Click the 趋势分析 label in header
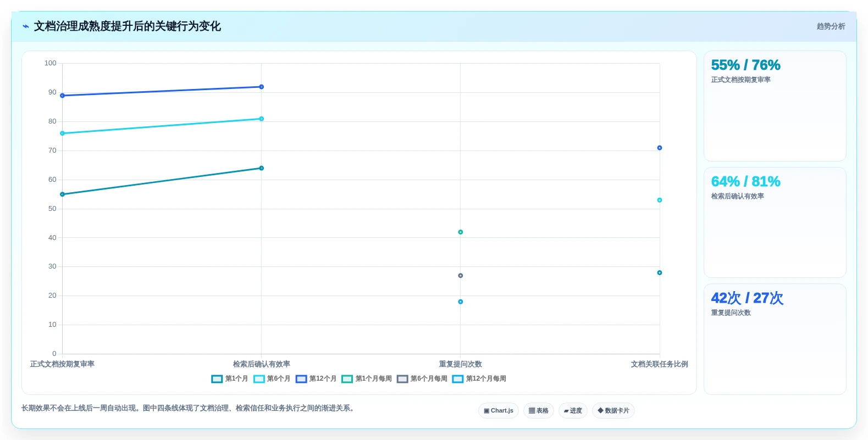The height and width of the screenshot is (440, 868). click(831, 26)
